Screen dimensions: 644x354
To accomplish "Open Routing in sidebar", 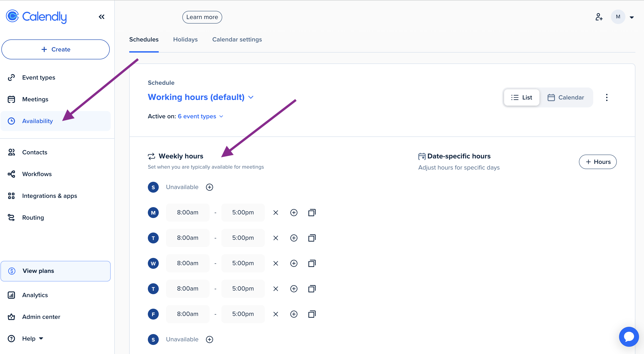I will (x=56, y=217).
